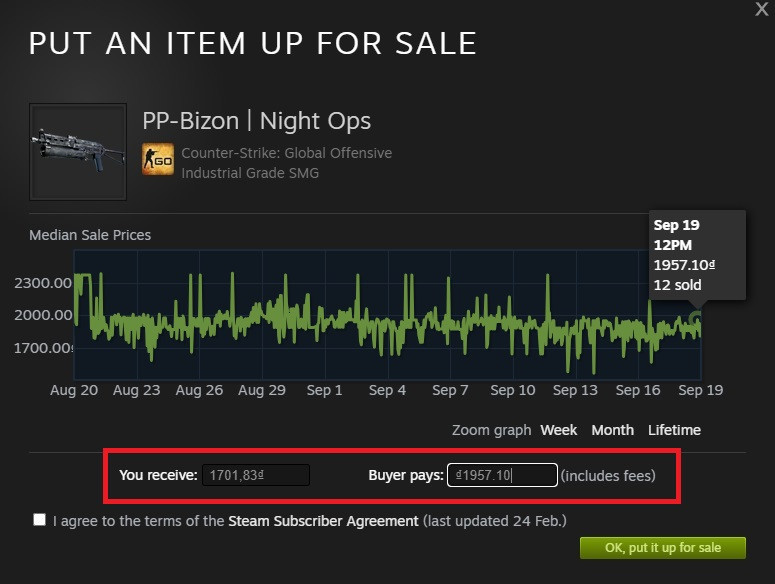The height and width of the screenshot is (584, 775).
Task: Open the Steam Subscriber Agreement link
Action: tap(323, 521)
